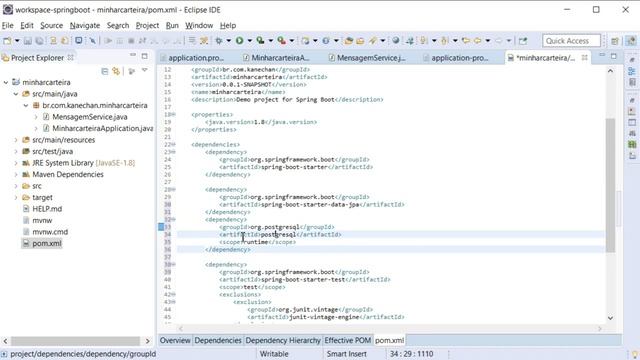Open the Window menu

199,25
